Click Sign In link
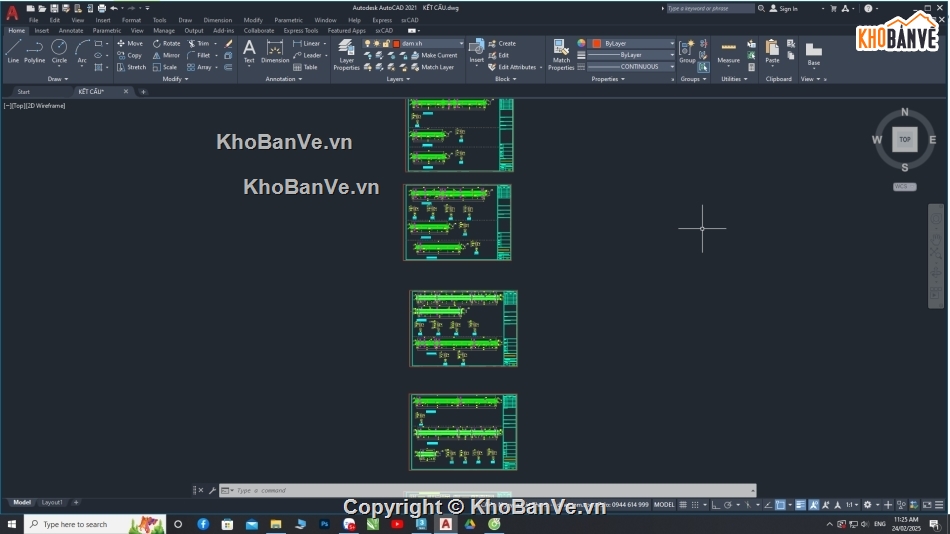 pyautogui.click(x=783, y=8)
